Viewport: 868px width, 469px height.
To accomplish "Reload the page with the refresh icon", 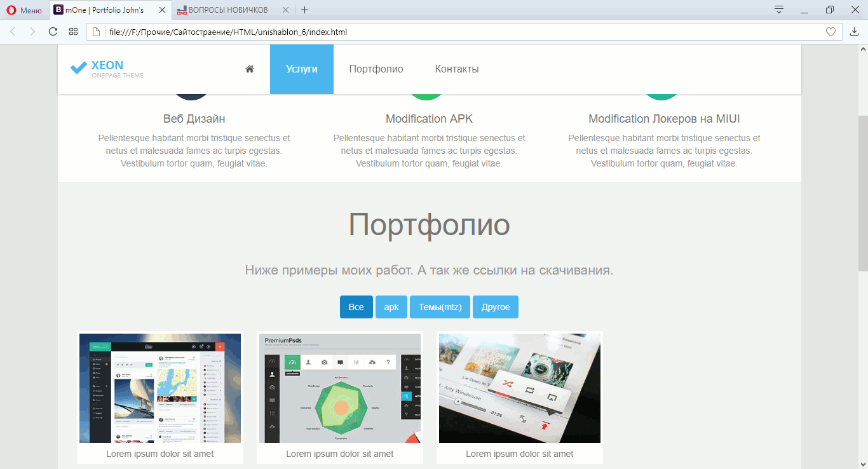I will 53,32.
